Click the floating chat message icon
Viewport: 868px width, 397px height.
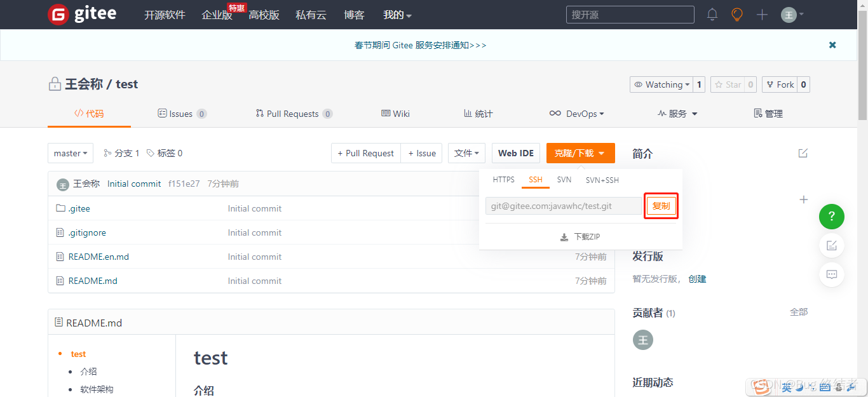tap(832, 274)
